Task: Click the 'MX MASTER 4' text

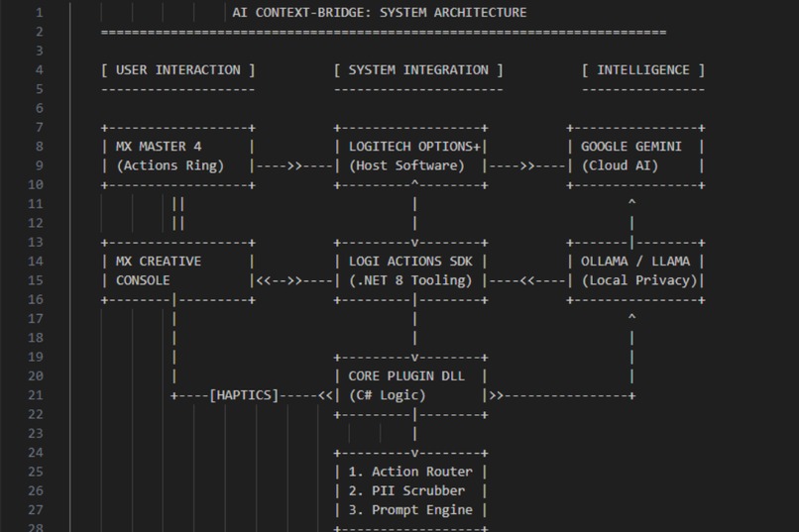Action: pyautogui.click(x=159, y=147)
